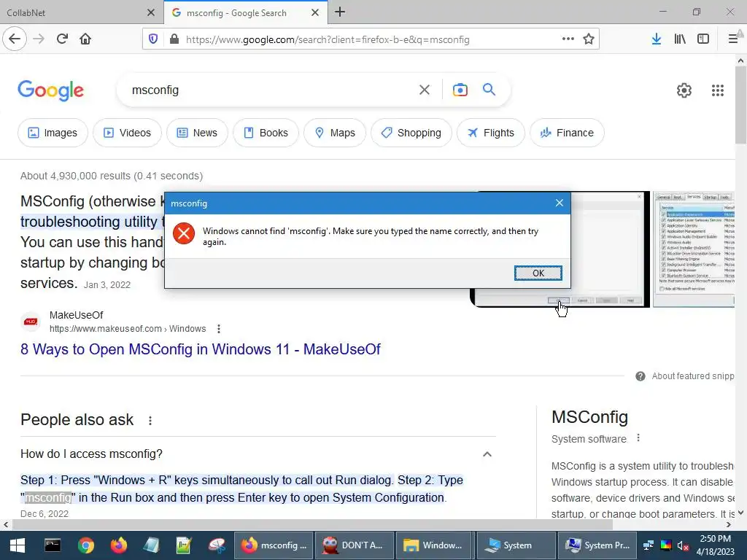Screen dimensions: 747x560
Task: Click the horizontal scrollbar at the bottom
Action: coord(312,524)
